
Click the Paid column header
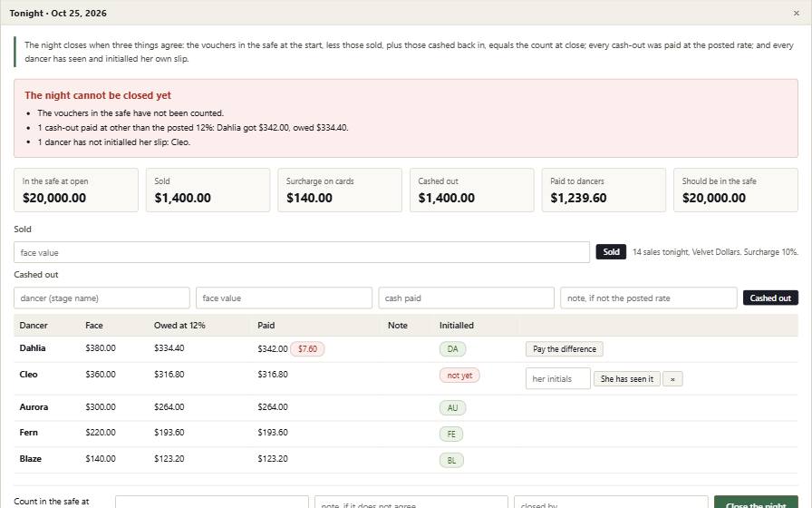[x=266, y=326]
